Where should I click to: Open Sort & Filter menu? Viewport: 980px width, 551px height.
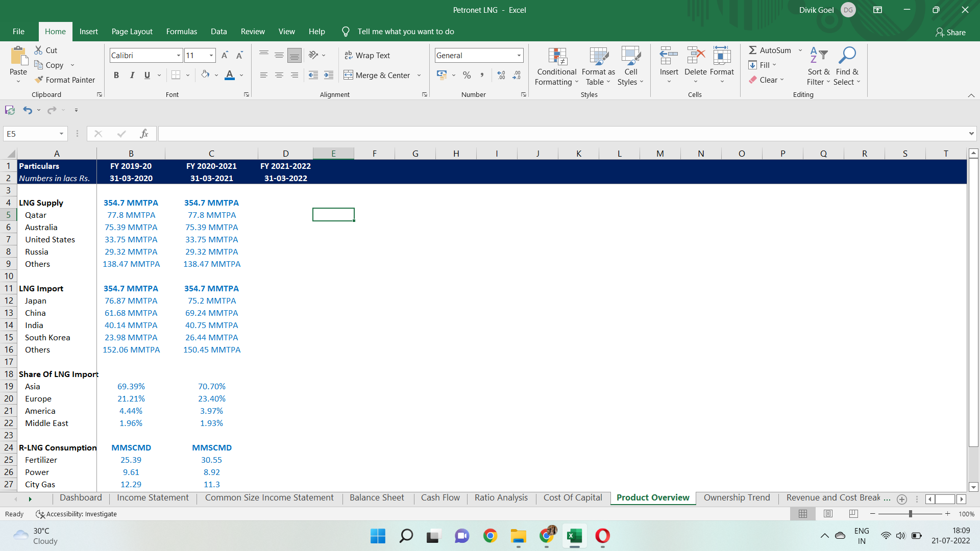click(819, 67)
